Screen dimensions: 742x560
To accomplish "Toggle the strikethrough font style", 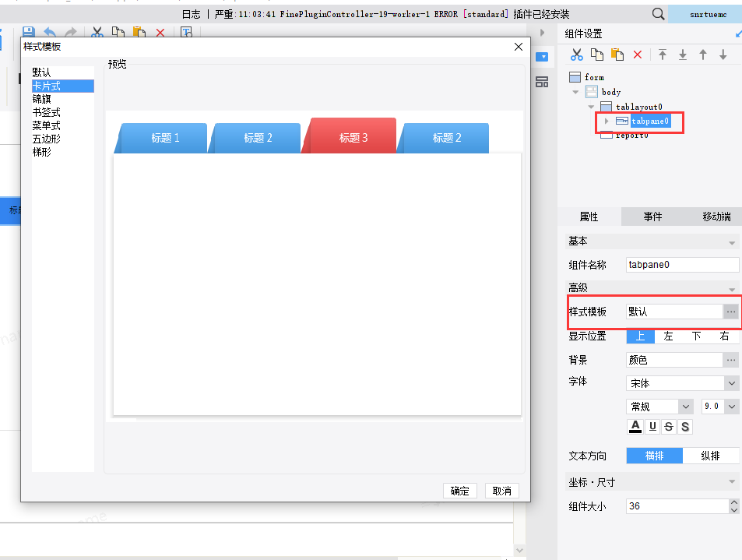I will [669, 427].
